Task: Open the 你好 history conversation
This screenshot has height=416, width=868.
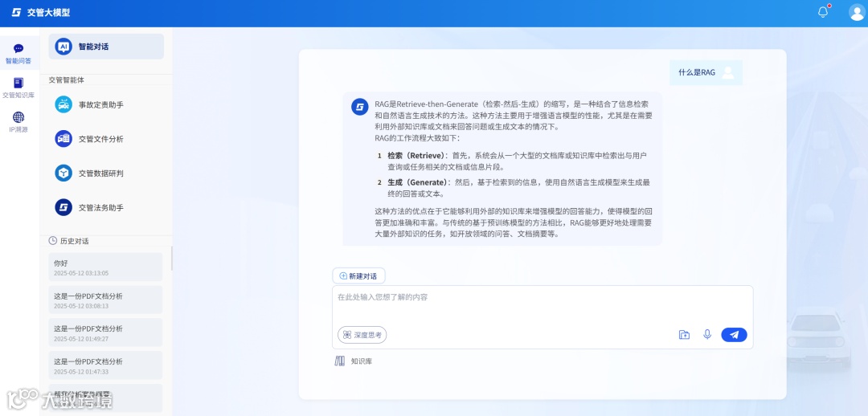Action: pyautogui.click(x=105, y=267)
